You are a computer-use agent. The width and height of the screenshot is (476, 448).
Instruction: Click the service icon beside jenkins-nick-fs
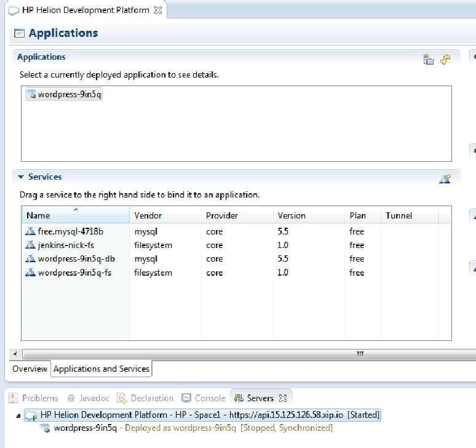pyautogui.click(x=30, y=245)
